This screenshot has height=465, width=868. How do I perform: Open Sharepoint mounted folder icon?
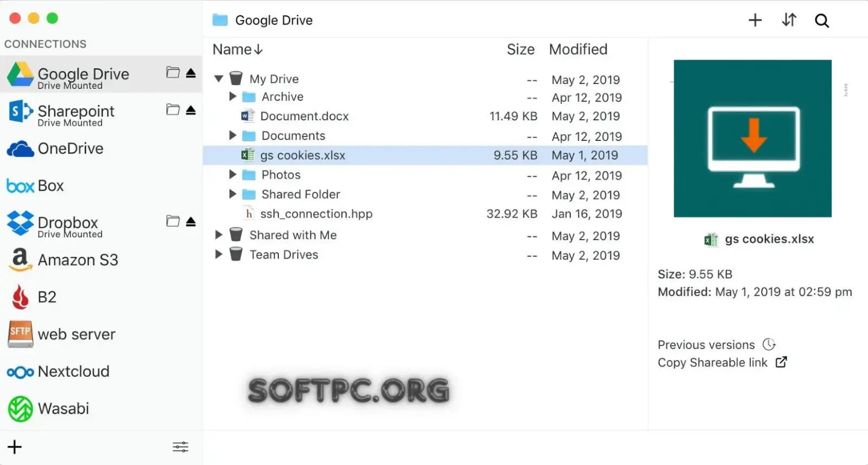click(173, 109)
